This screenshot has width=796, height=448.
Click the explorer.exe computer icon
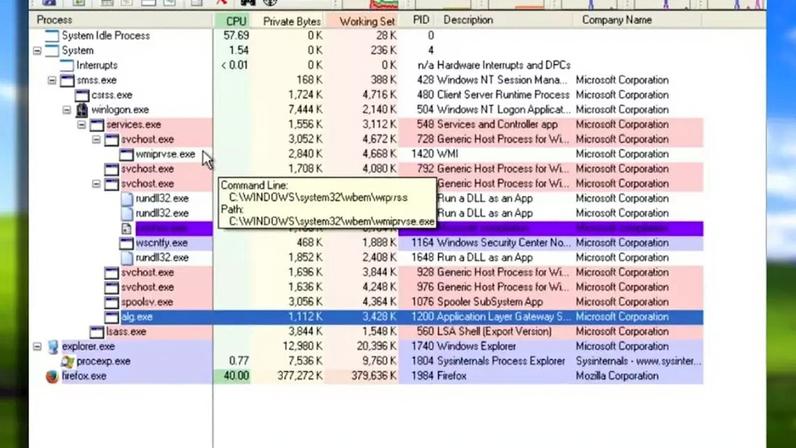tap(53, 346)
